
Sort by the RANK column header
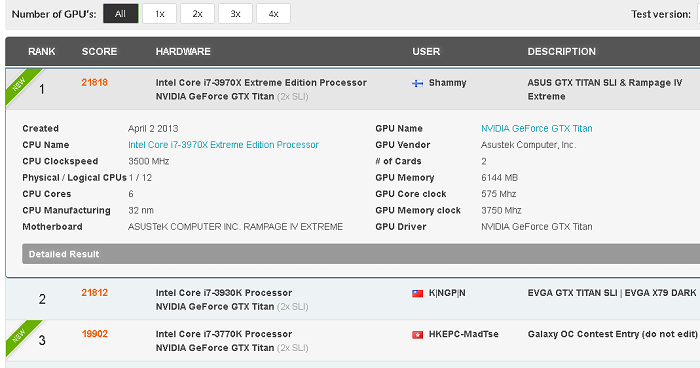pyautogui.click(x=42, y=52)
